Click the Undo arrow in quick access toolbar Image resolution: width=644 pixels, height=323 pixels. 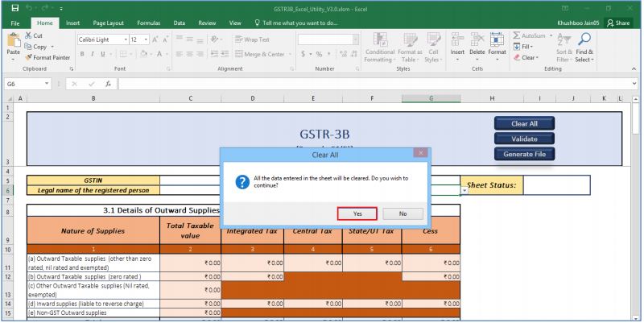(x=29, y=8)
